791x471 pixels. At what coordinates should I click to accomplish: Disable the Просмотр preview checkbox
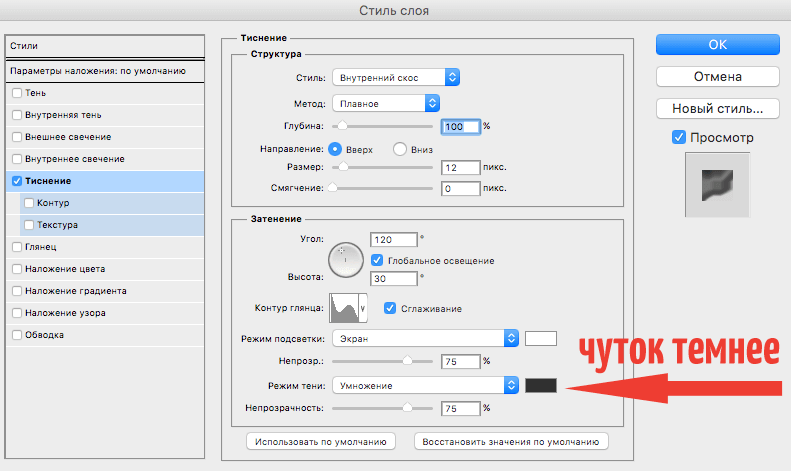[679, 137]
